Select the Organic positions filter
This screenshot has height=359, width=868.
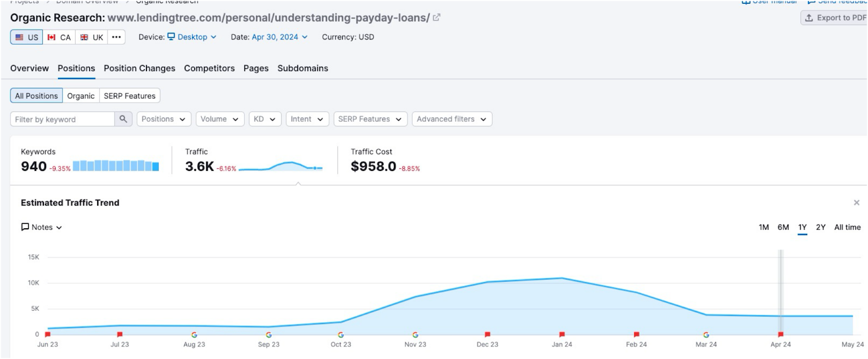tap(81, 96)
